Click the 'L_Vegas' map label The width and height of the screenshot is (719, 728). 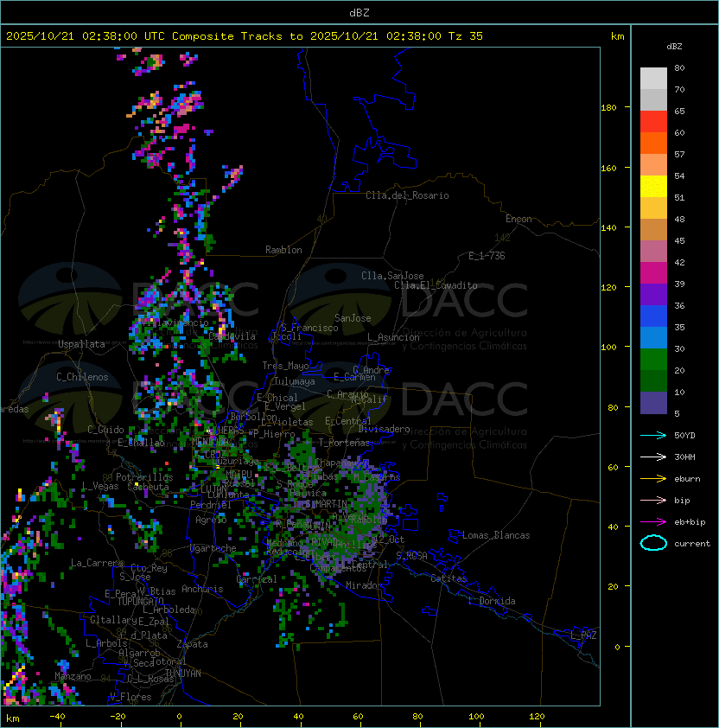[x=99, y=486]
